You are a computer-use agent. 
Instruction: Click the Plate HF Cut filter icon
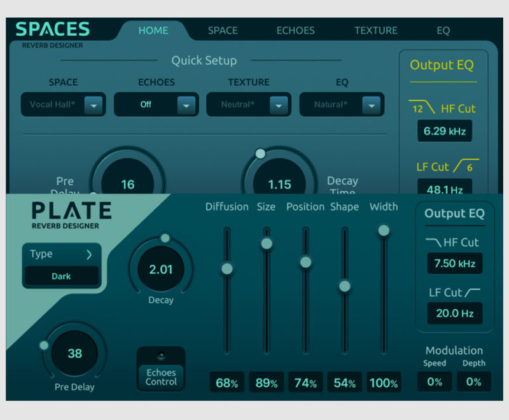coord(433,242)
